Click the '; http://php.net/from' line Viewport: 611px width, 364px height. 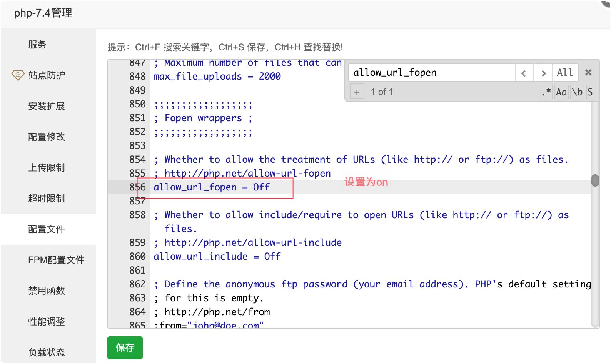pyautogui.click(x=212, y=312)
